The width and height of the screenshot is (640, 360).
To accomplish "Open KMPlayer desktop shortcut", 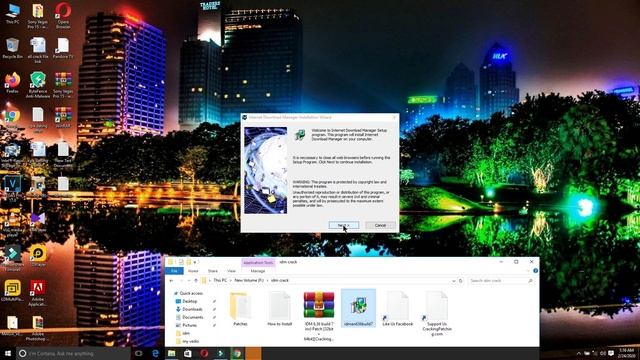I will point(38,222).
